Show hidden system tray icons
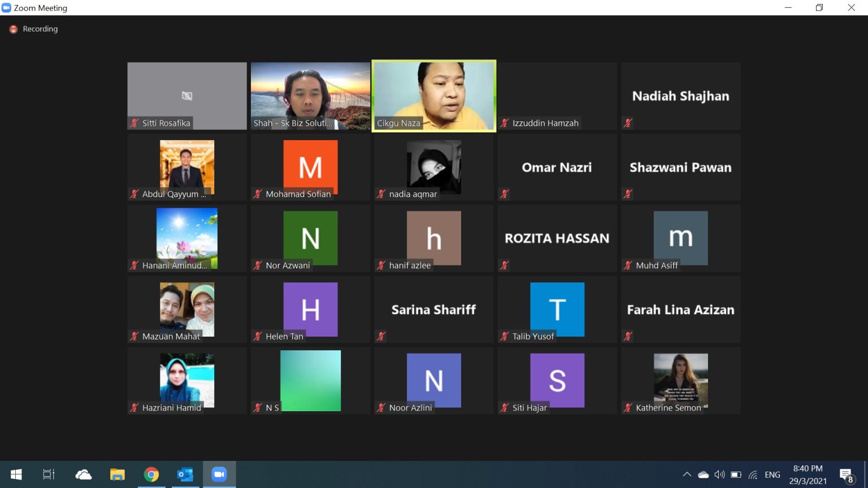868x488 pixels. pyautogui.click(x=687, y=474)
